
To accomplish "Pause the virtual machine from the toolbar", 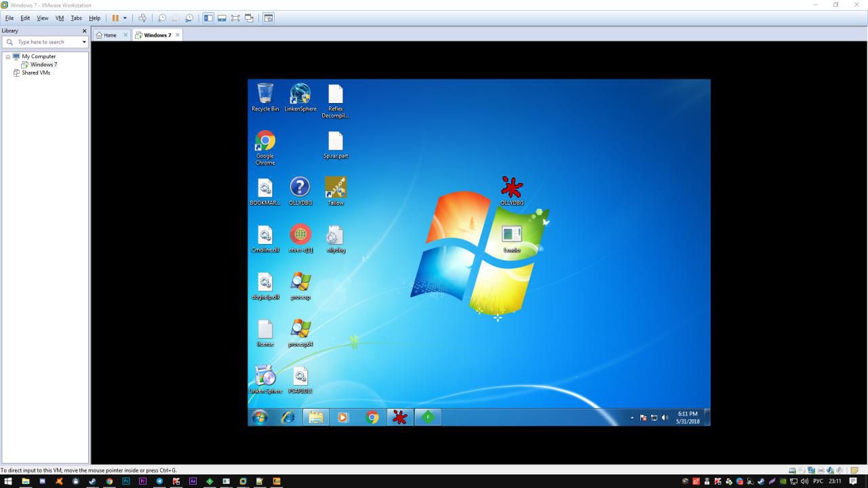I will (x=115, y=18).
